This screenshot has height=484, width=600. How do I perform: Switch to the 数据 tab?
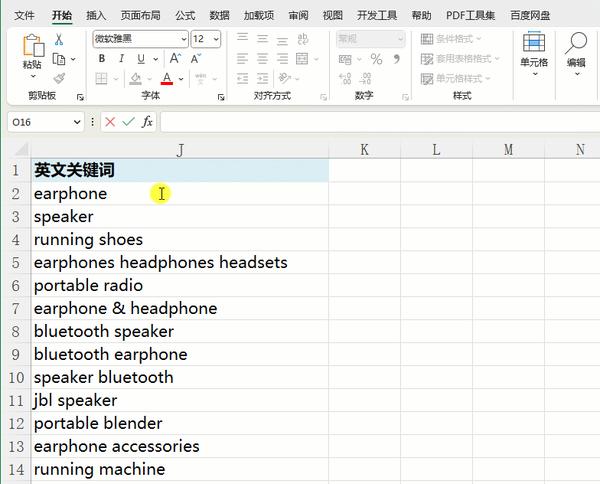220,16
